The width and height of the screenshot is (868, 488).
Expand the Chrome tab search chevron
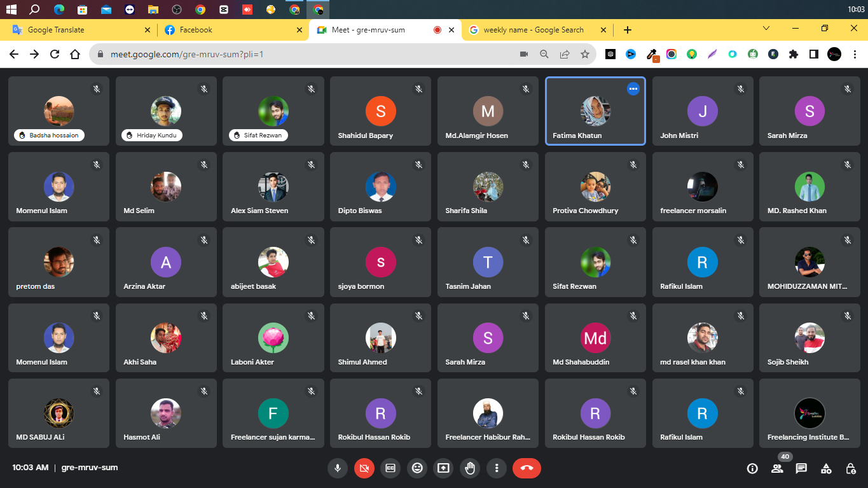tap(766, 29)
